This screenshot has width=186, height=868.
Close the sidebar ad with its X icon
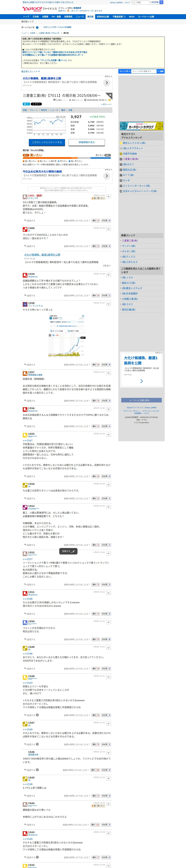click(x=162, y=353)
